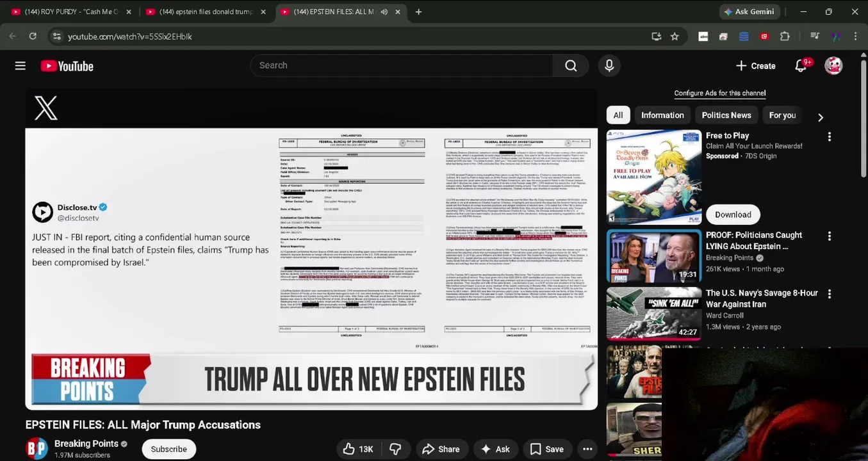
Task: Click Download on the Free to Play ad
Action: click(x=733, y=214)
